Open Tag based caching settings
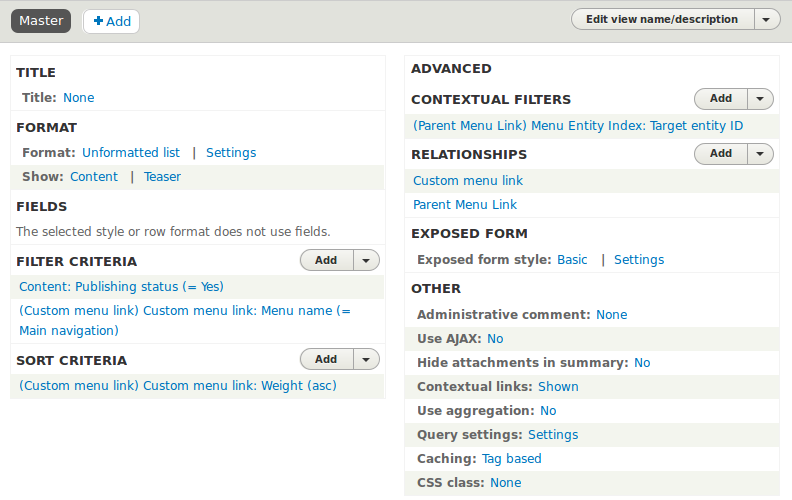 511,459
